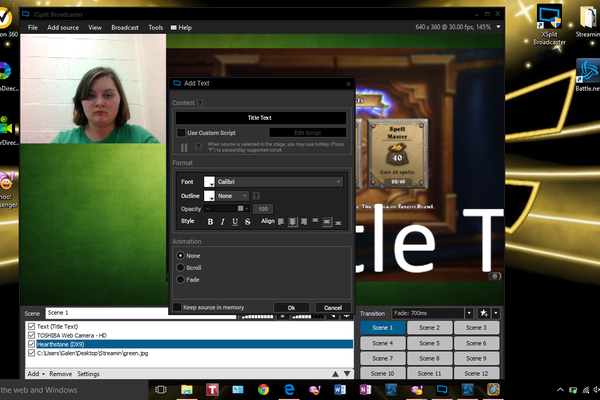Viewport: 600px width, 400px height.
Task: Open Task View on the taskbar
Action: [x=161, y=390]
